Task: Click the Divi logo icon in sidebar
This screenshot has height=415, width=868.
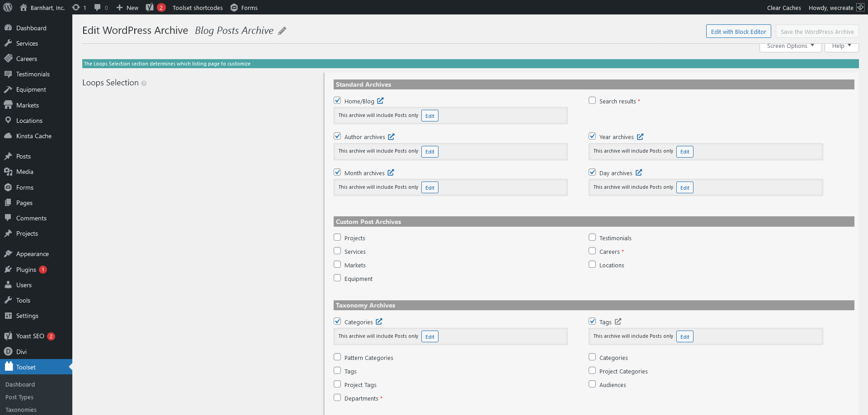Action: click(x=8, y=351)
